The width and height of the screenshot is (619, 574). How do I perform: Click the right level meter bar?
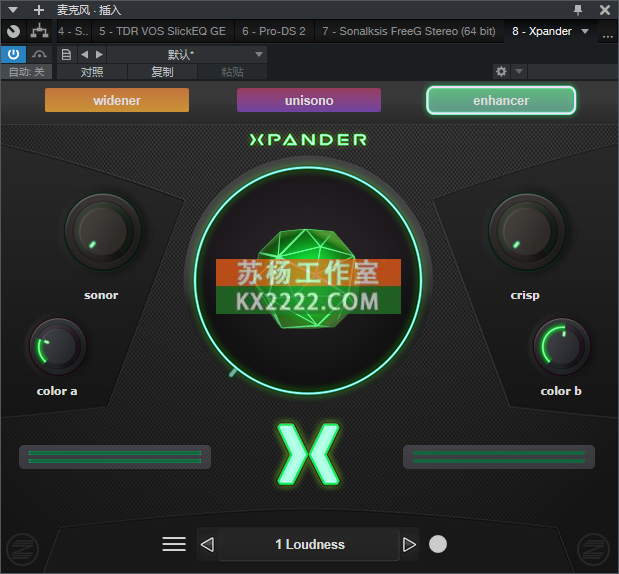coord(499,457)
